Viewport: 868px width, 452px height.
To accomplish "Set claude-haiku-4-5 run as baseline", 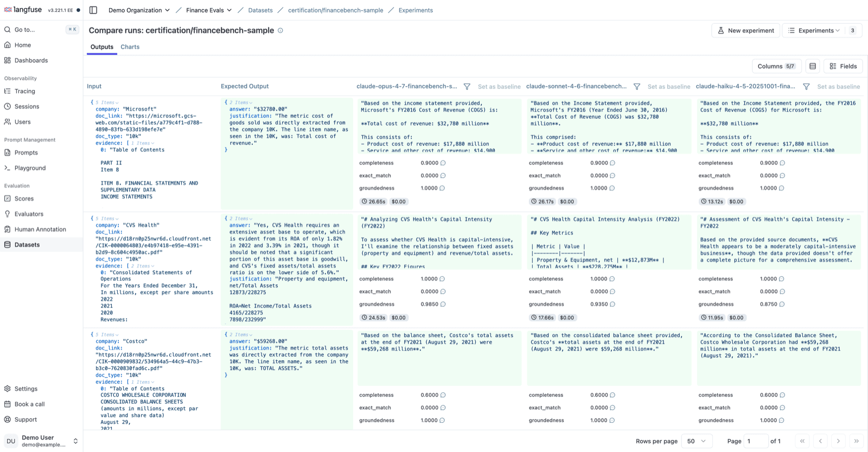I will (x=839, y=87).
